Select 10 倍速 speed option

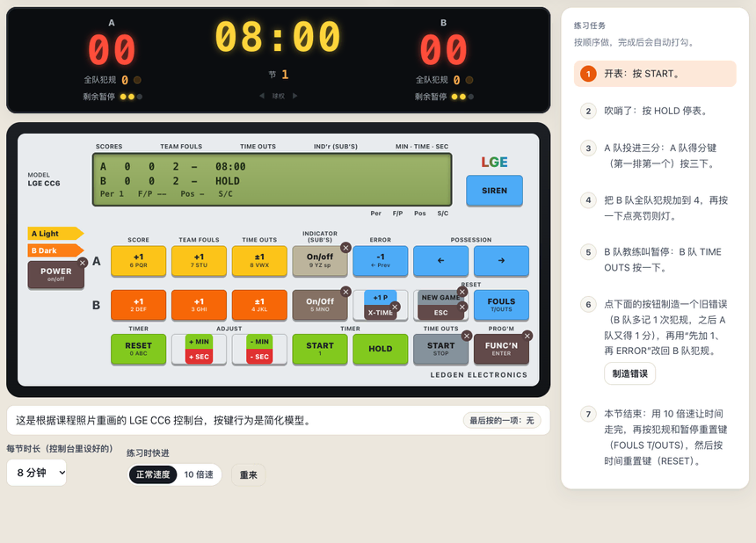point(199,474)
